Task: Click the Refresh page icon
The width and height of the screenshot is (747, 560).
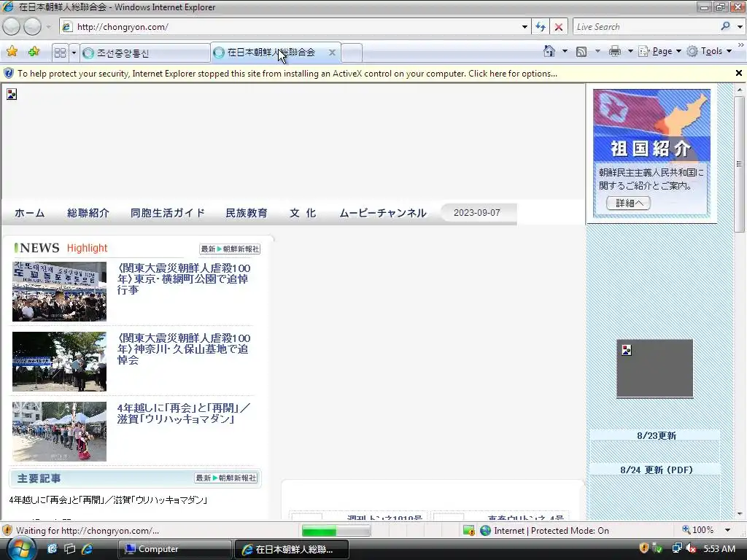Action: (x=541, y=27)
